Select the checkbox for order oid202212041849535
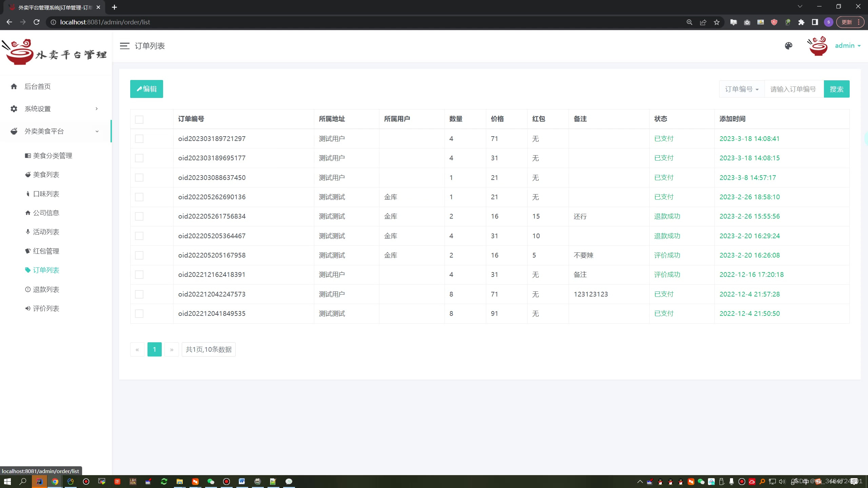The height and width of the screenshot is (488, 868). tap(139, 313)
